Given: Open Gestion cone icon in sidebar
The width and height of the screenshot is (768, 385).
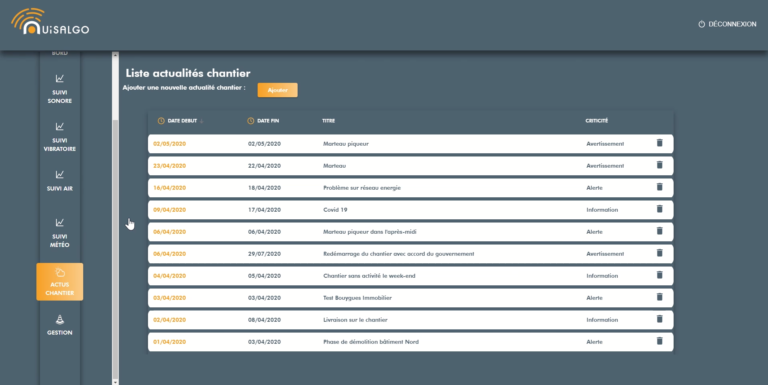Looking at the screenshot, I should point(60,320).
